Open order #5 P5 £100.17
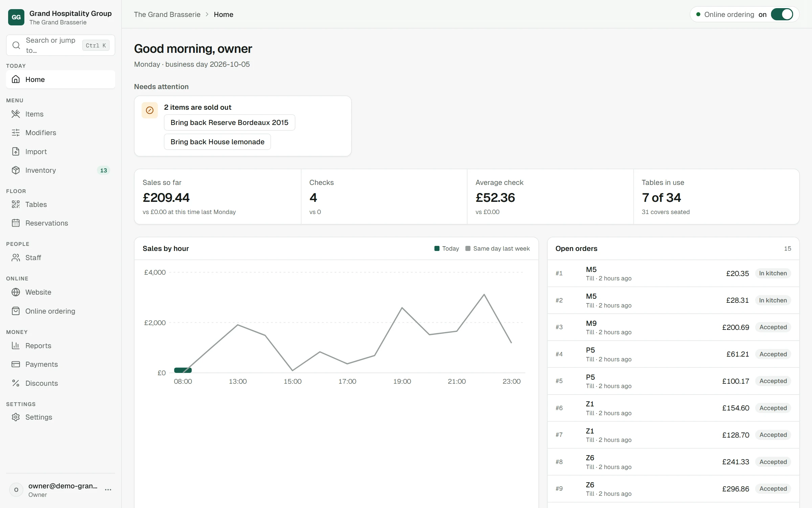The height and width of the screenshot is (508, 812). (x=673, y=381)
